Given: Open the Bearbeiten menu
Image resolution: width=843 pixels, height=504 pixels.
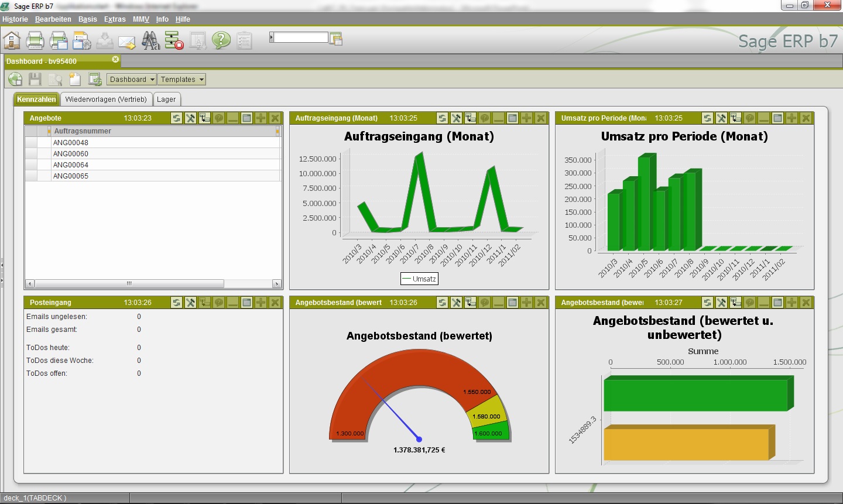Looking at the screenshot, I should (x=53, y=19).
